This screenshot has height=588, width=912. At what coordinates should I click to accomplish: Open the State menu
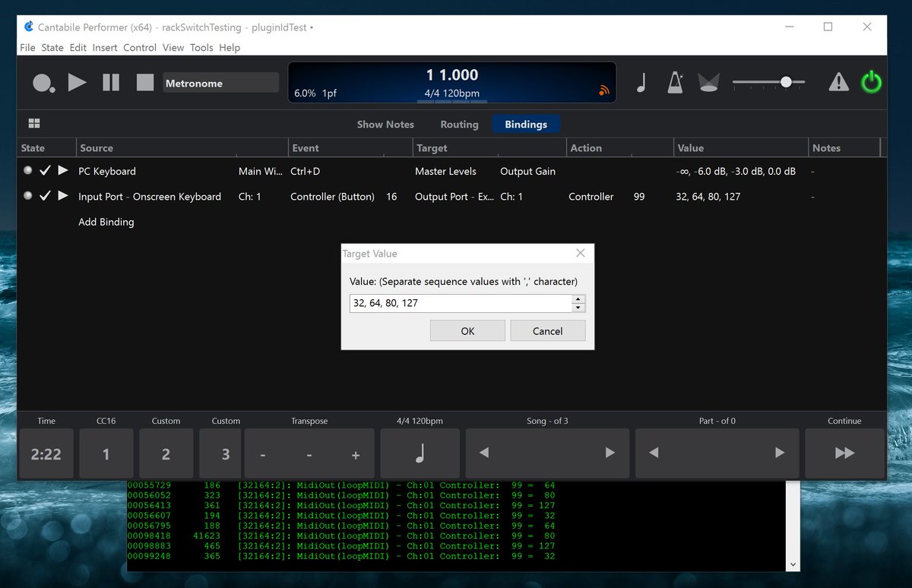(52, 47)
